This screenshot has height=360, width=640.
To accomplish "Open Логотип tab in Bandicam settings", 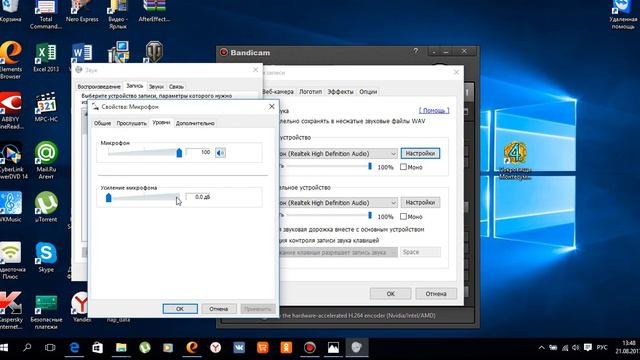I will point(311,92).
